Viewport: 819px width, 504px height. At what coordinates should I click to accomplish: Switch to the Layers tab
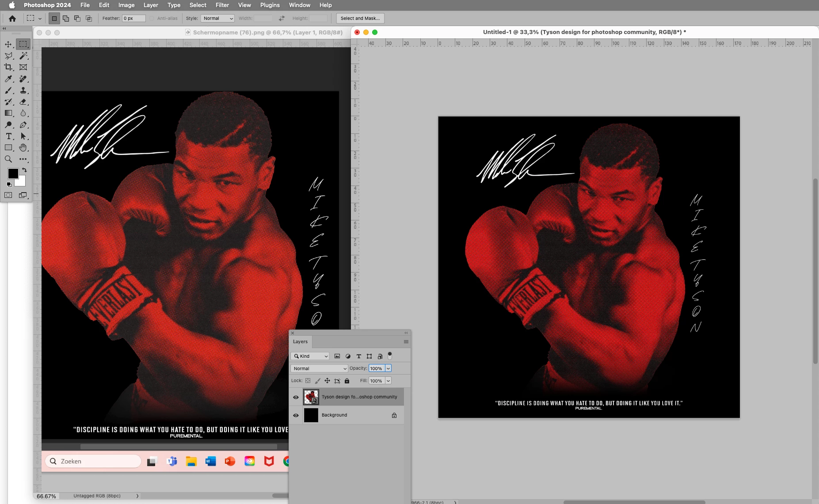[x=301, y=341]
